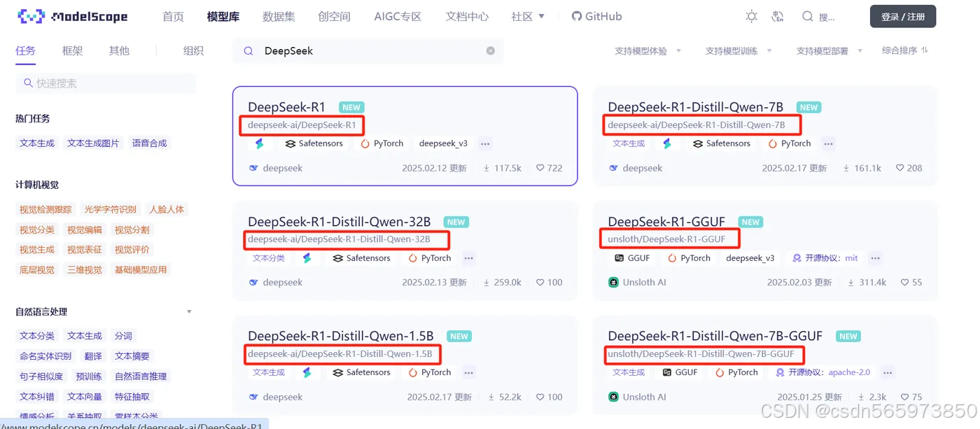Switch to the 组织 filter tab

point(193,50)
